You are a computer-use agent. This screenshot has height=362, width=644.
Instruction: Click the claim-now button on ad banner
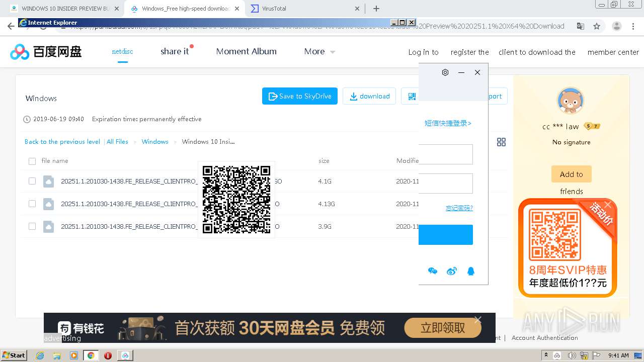click(442, 328)
